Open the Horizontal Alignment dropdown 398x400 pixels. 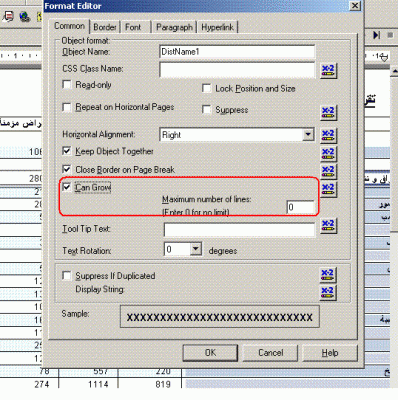point(308,135)
